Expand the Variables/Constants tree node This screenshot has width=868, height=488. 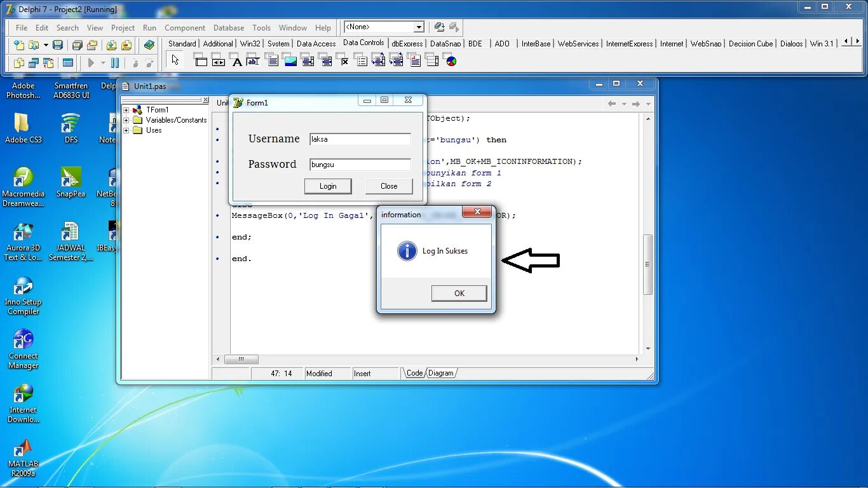(x=126, y=120)
